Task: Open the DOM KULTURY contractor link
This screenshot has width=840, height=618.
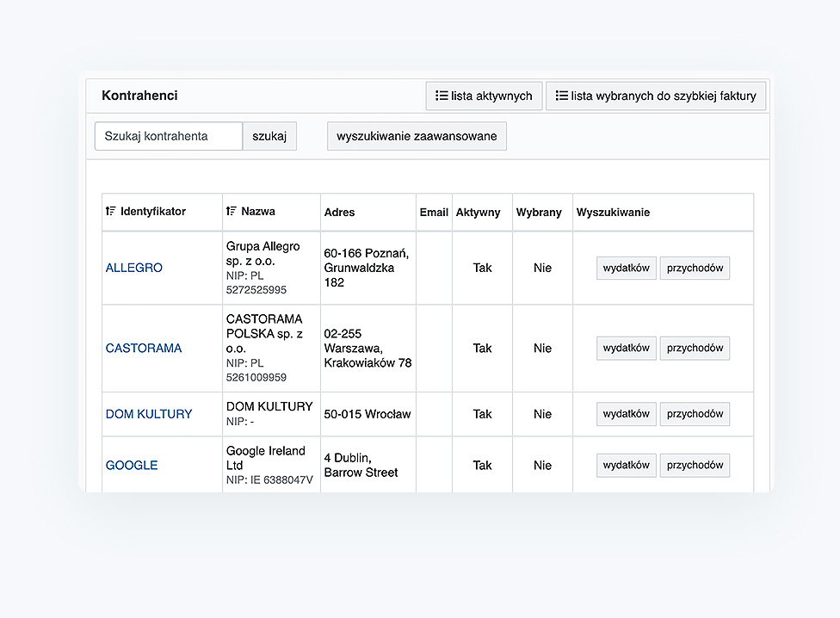Action: click(x=149, y=414)
